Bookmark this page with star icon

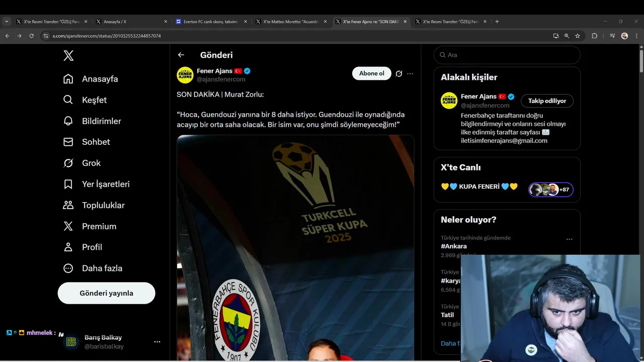[x=578, y=36]
